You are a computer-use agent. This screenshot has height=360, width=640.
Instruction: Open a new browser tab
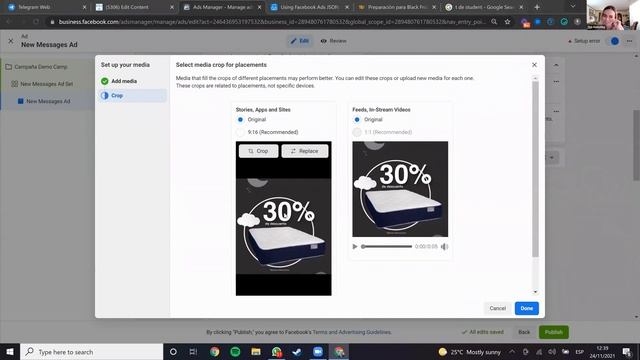pyautogui.click(x=537, y=7)
